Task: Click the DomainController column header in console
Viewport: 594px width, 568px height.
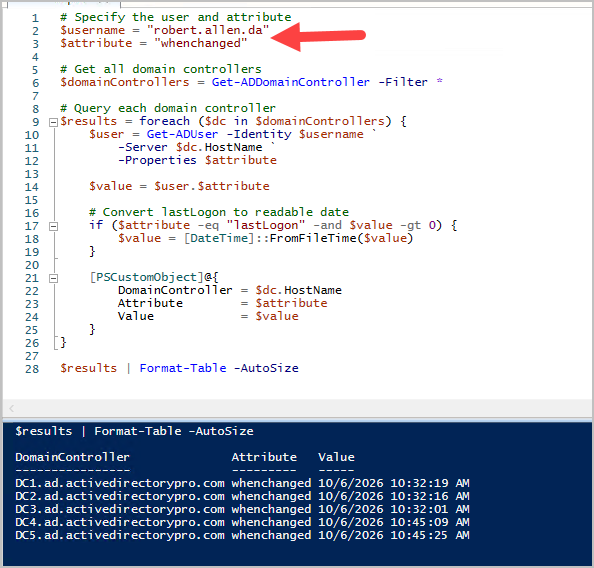Action: pos(72,457)
